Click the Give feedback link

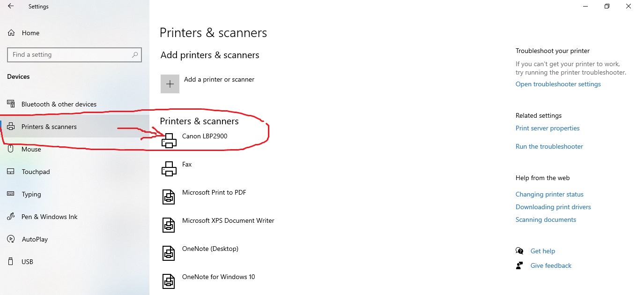coord(551,265)
